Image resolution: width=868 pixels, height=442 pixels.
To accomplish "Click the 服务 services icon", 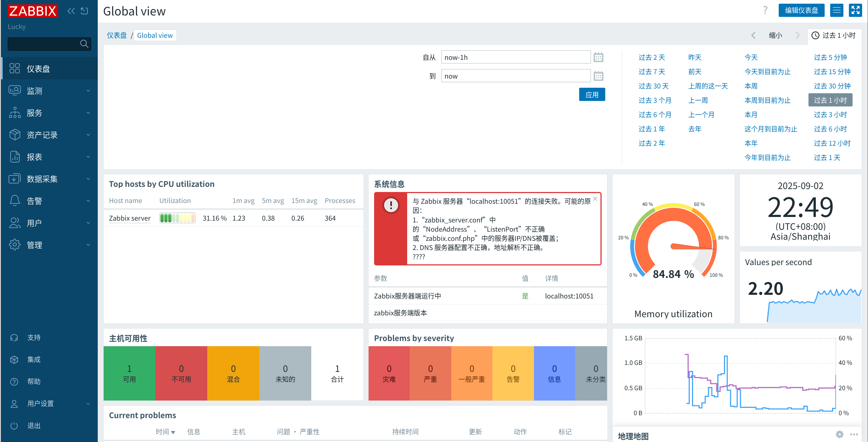I will [15, 113].
